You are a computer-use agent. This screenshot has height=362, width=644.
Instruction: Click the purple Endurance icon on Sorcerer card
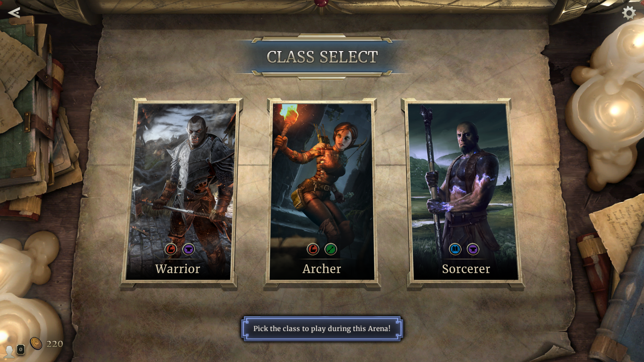click(473, 249)
